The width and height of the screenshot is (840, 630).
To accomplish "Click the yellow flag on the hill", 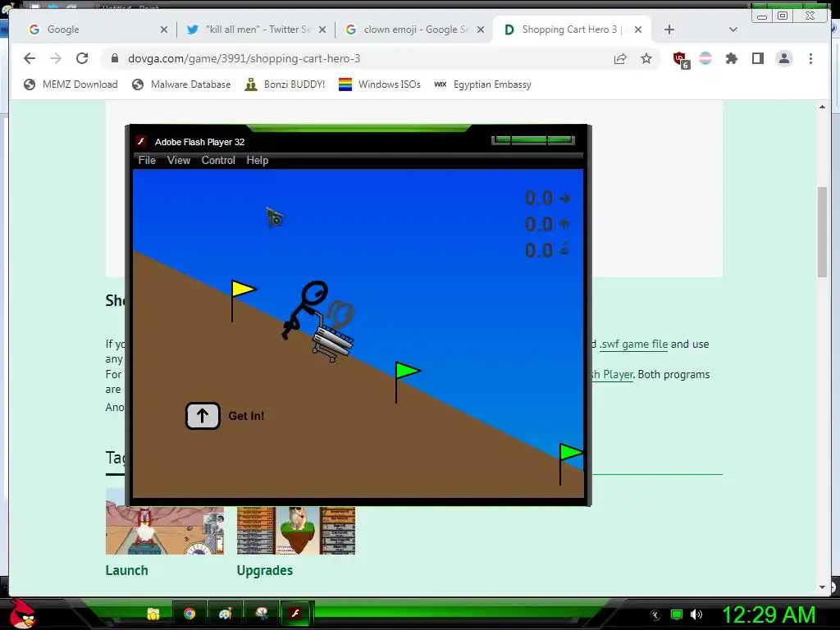I will (x=243, y=290).
